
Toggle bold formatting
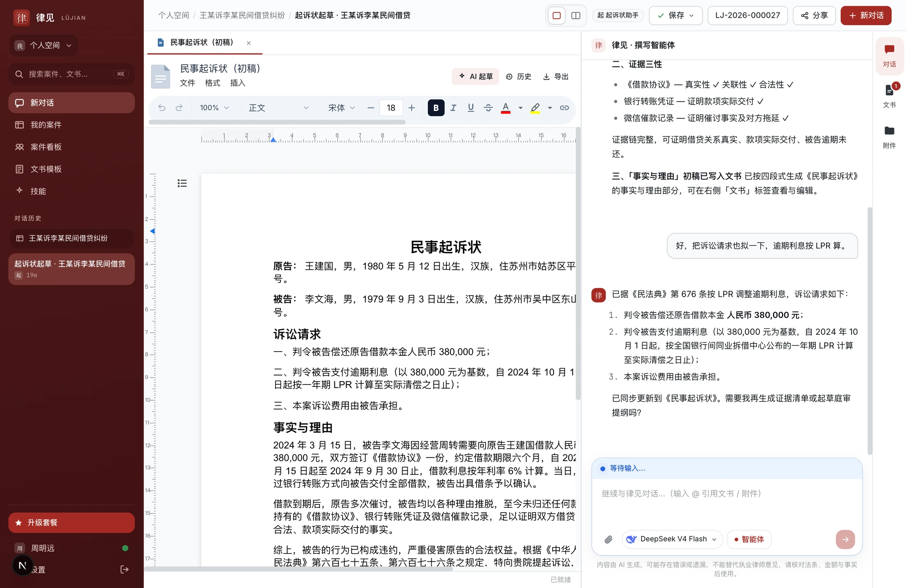point(436,108)
